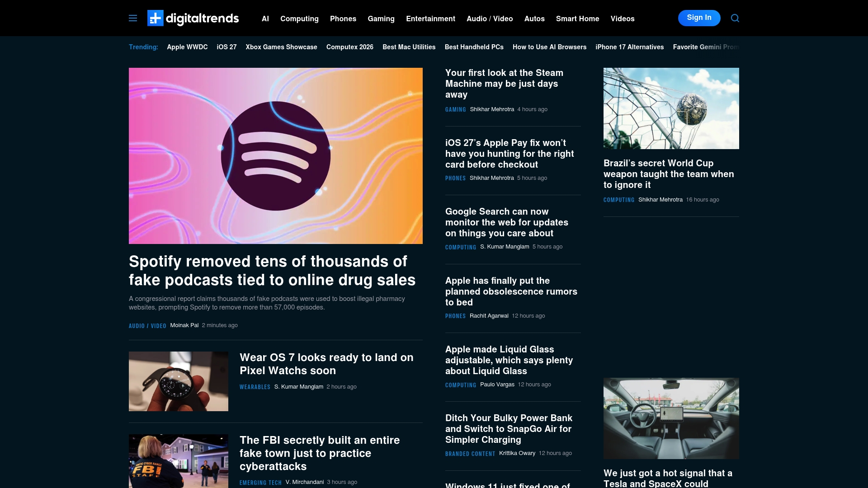
Task: Open the Apple Liquid Glass adjustable article
Action: tap(509, 360)
